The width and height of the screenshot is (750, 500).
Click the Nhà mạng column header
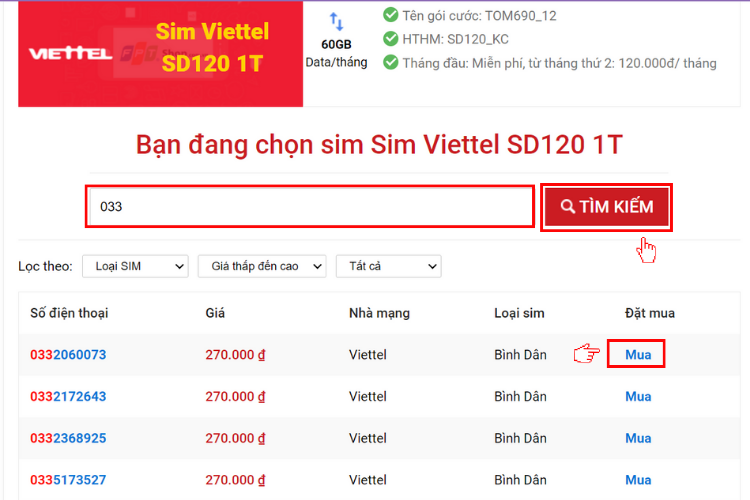[379, 313]
